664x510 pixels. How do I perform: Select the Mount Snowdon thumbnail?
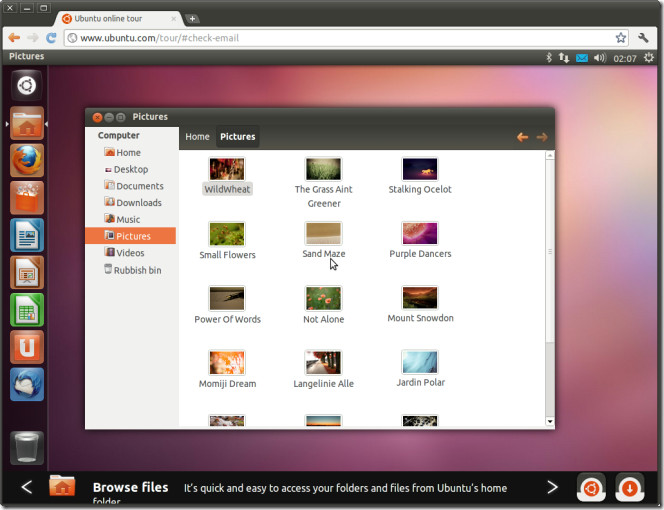tap(420, 297)
